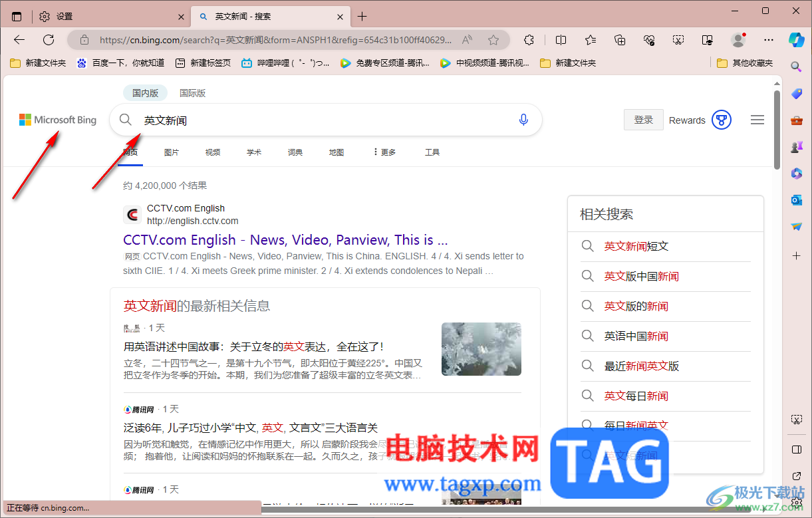The image size is (812, 518).
Task: Open the http://english.cctv.com URL link
Action: 192,221
